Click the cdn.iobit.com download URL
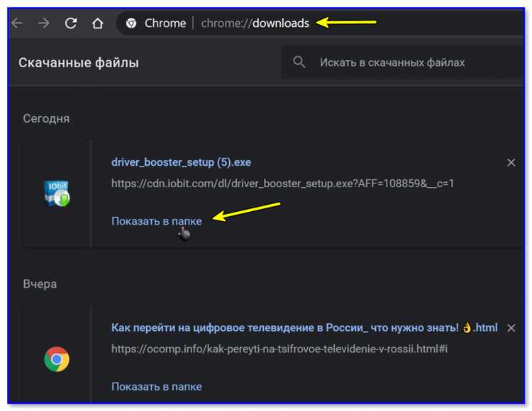This screenshot has width=532, height=411. coord(282,184)
